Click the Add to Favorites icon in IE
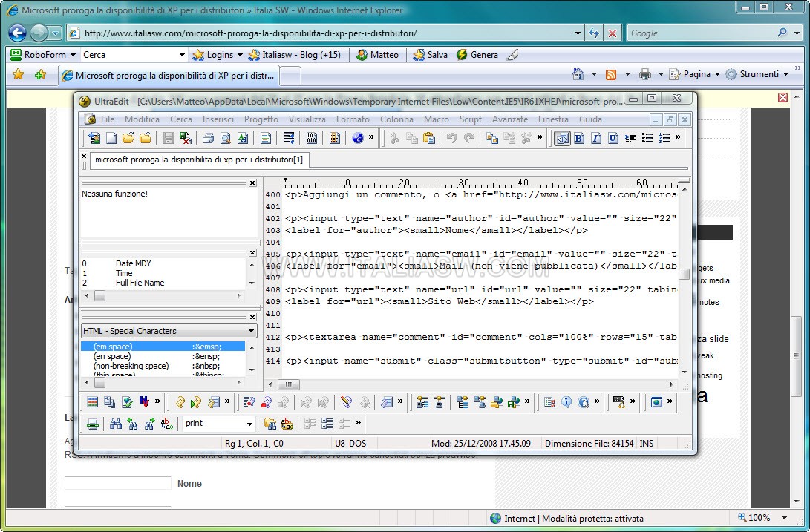Image resolution: width=810 pixels, height=532 pixels. tap(40, 75)
